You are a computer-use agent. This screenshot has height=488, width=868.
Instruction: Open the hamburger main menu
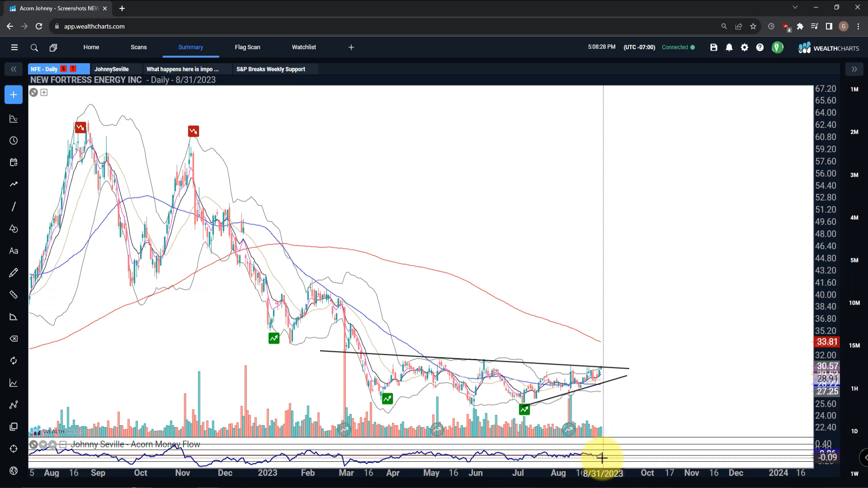14,47
